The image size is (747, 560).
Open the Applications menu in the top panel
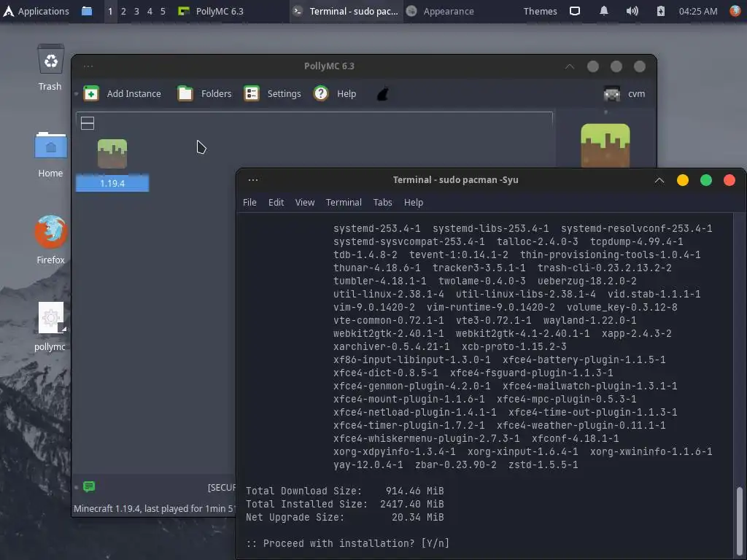(36, 11)
